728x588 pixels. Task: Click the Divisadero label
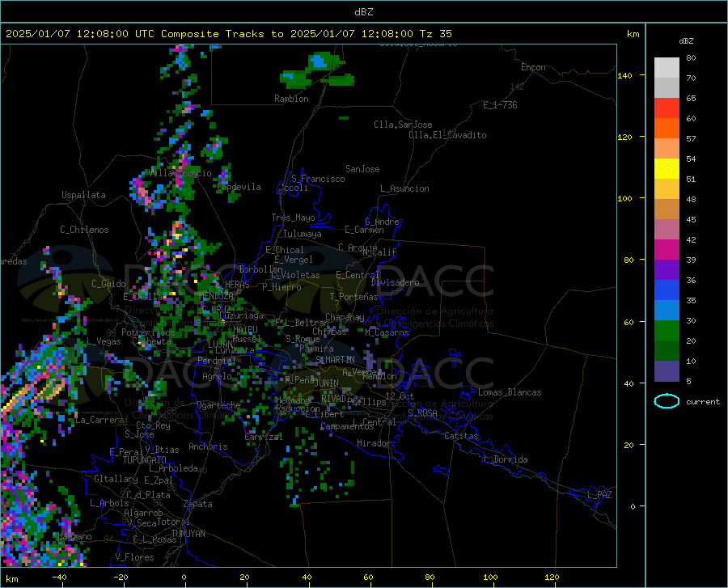click(395, 282)
